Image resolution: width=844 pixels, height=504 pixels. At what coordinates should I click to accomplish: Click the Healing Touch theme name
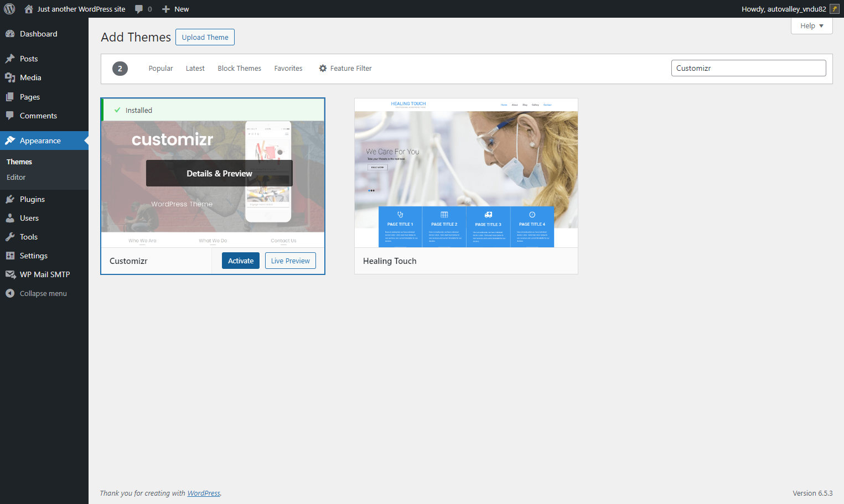click(x=390, y=261)
